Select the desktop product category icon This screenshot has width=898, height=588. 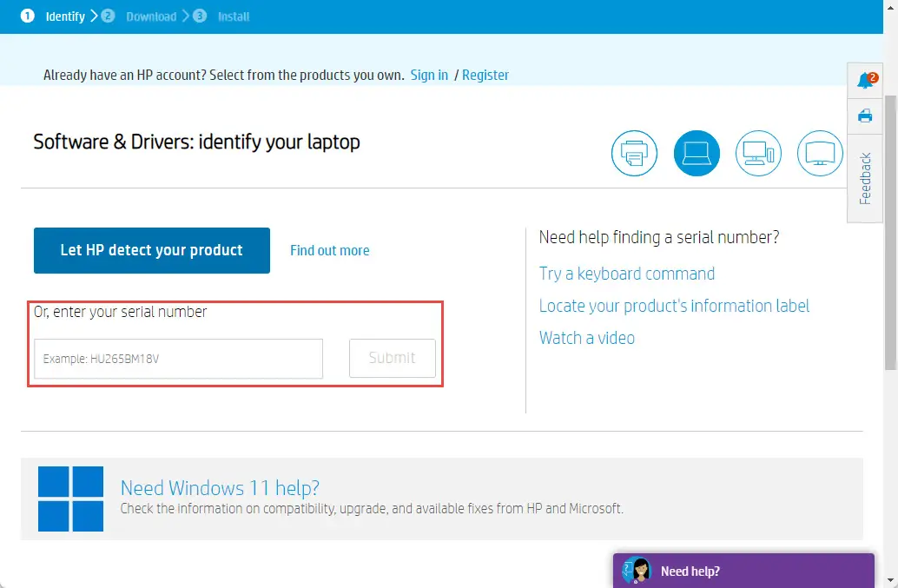tap(758, 154)
